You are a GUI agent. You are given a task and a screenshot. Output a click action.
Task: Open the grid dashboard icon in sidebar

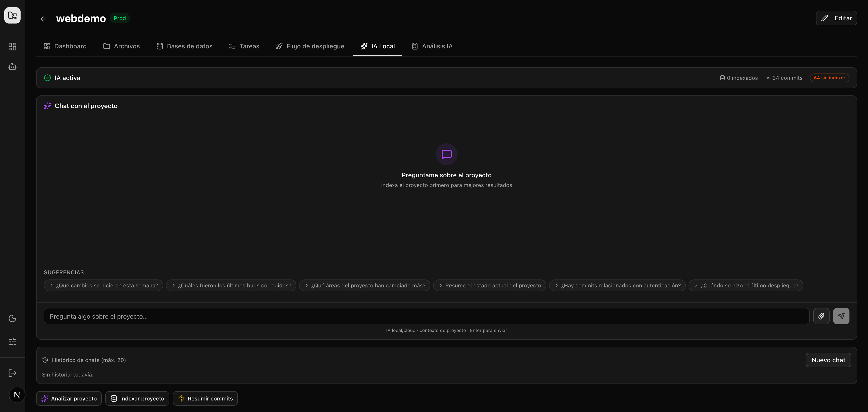tap(12, 47)
